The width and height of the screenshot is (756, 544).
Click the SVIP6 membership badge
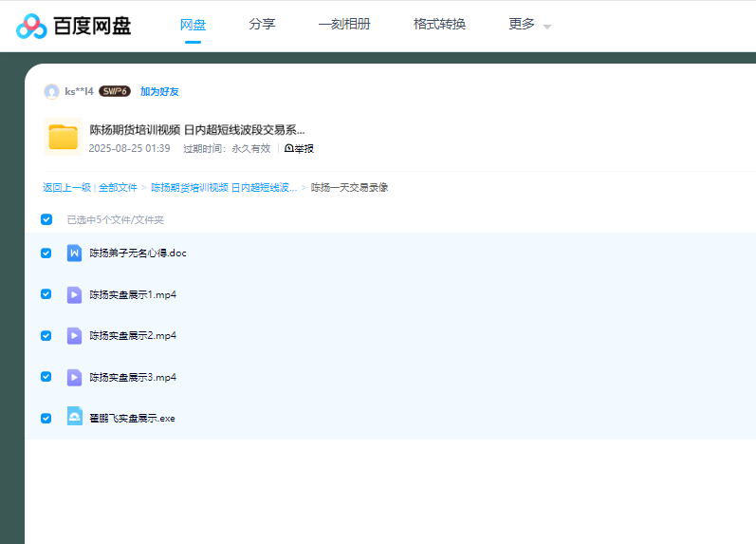point(115,91)
